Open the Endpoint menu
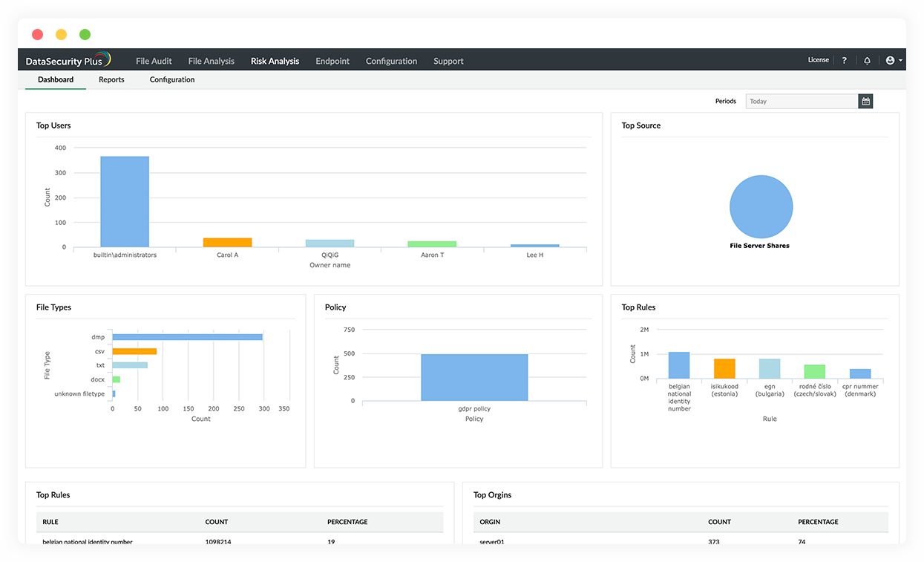The image size is (924, 562). 332,61
